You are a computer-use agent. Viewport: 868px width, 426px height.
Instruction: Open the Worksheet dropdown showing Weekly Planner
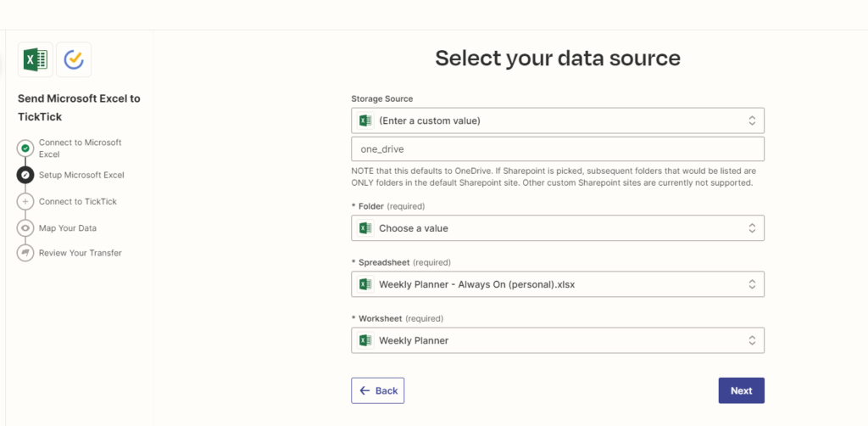click(558, 340)
